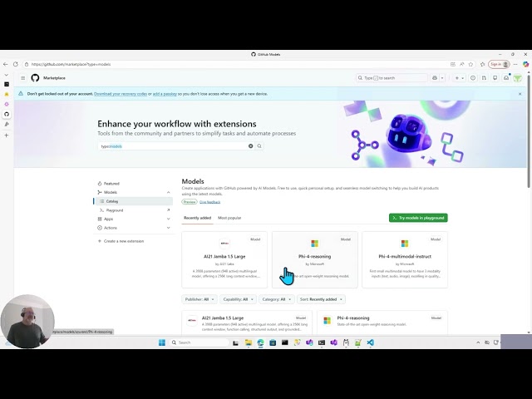This screenshot has width=532, height=399.
Task: Show hidden system tray icons
Action: tap(478, 342)
